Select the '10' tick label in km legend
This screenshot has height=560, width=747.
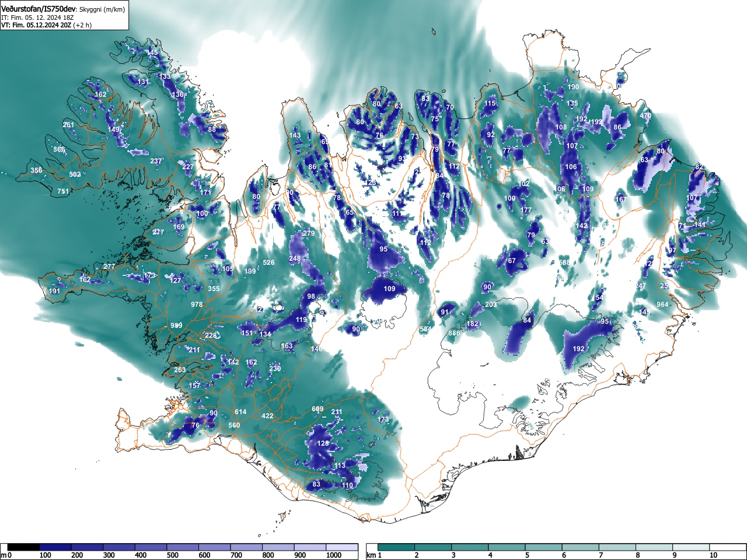713,555
